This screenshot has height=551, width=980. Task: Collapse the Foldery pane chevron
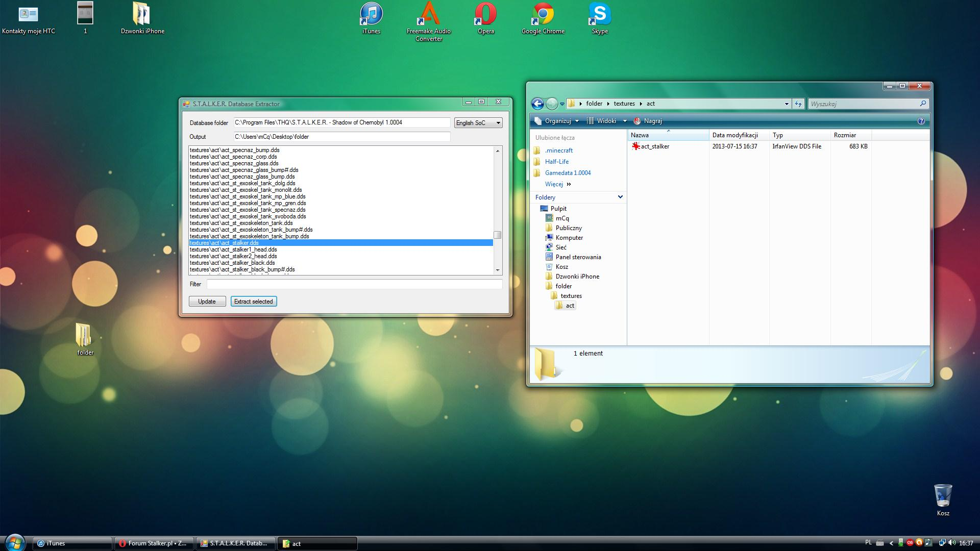(x=620, y=197)
